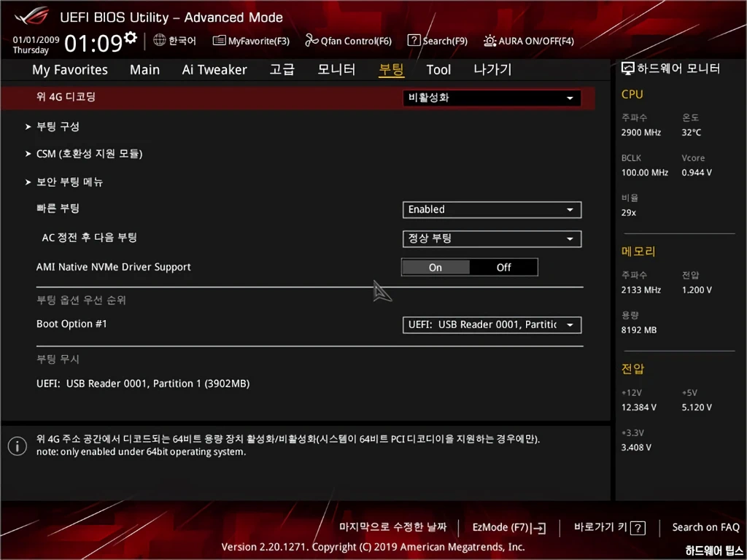Click 마지막으로 수정한 날짜 button

(393, 527)
